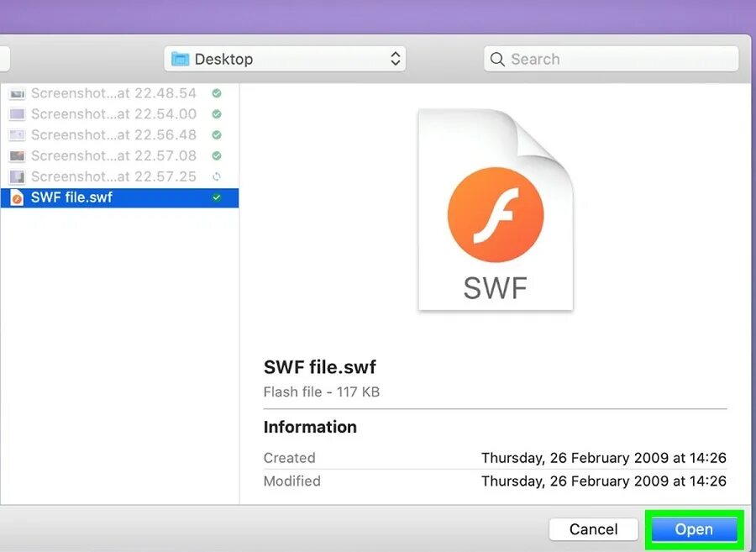The image size is (756, 552).
Task: Select the SWF file.swf row
Action: (119, 197)
